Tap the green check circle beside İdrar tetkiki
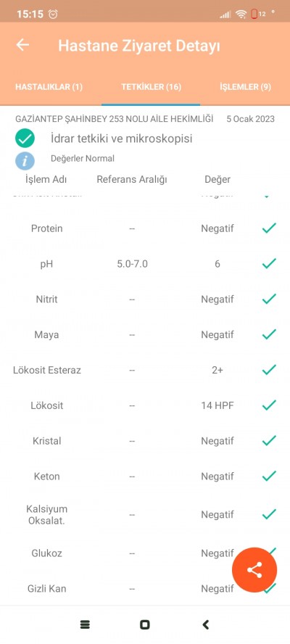This screenshot has height=644, width=290. coord(25,139)
